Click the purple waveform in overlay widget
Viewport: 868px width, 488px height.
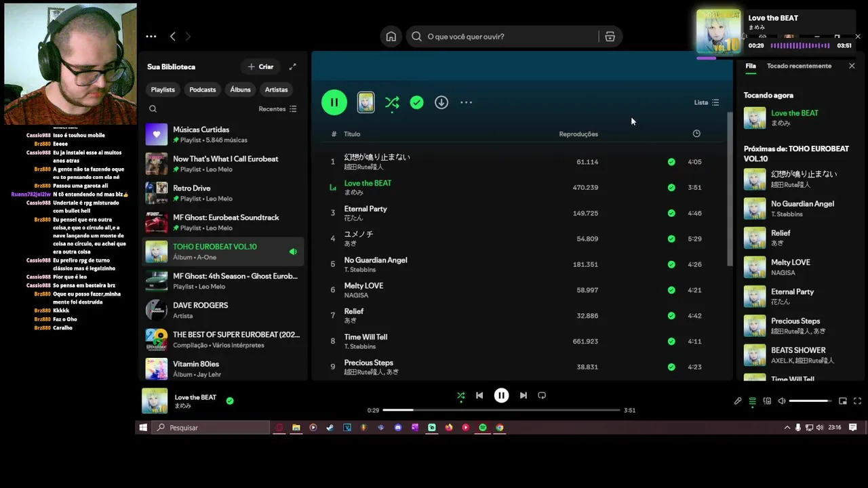pos(800,45)
